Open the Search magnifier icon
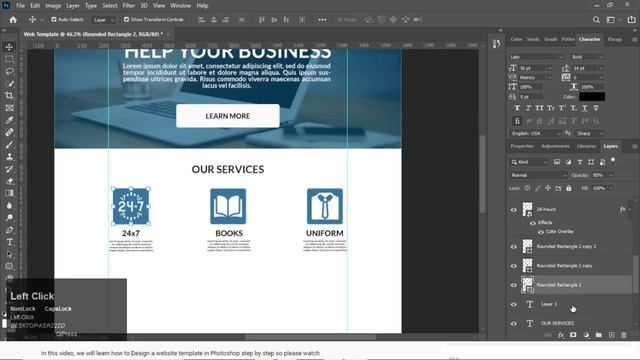Viewport: 640px width, 360px height. (596, 20)
